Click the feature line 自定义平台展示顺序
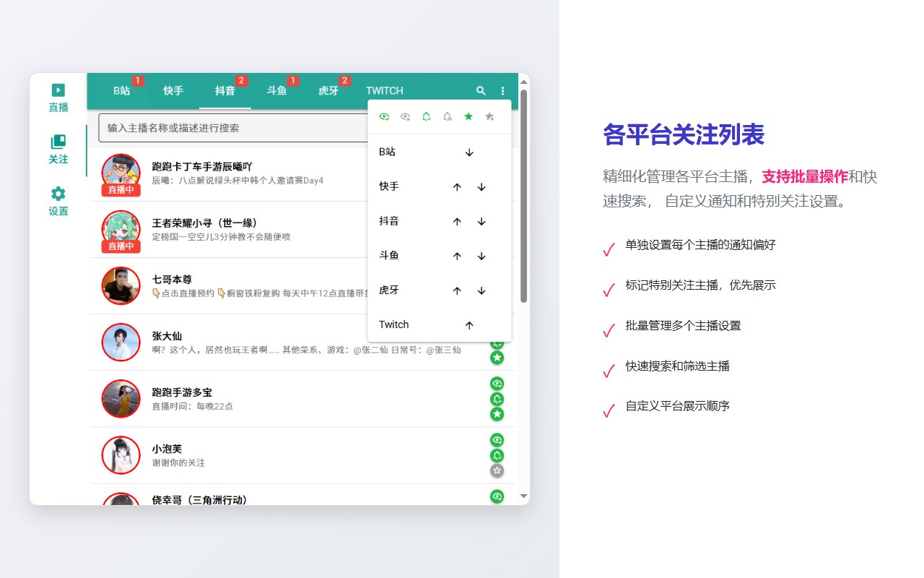 [678, 406]
